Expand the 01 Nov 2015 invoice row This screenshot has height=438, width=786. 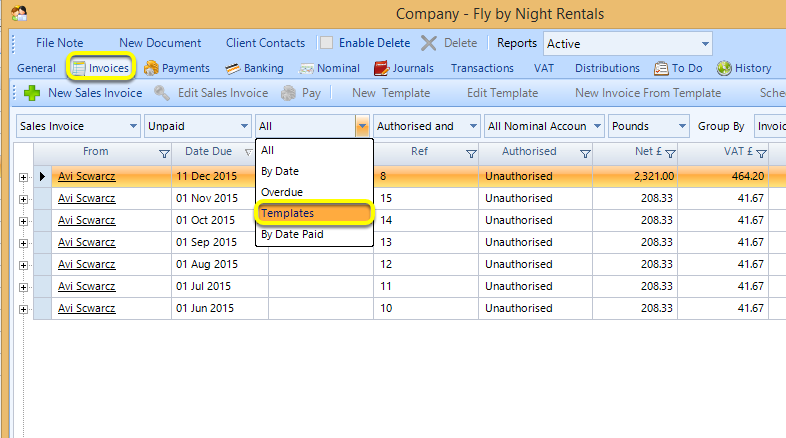23,199
